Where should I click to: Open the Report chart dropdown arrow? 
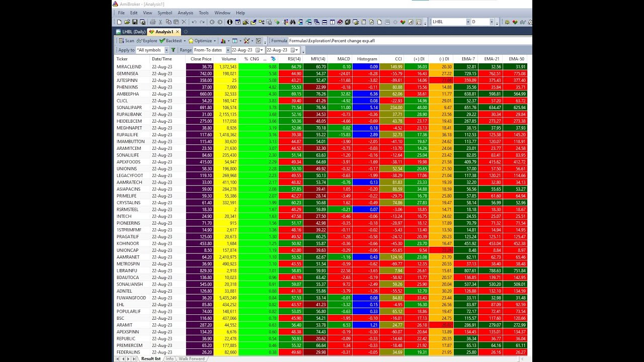pyautogui.click(x=228, y=41)
